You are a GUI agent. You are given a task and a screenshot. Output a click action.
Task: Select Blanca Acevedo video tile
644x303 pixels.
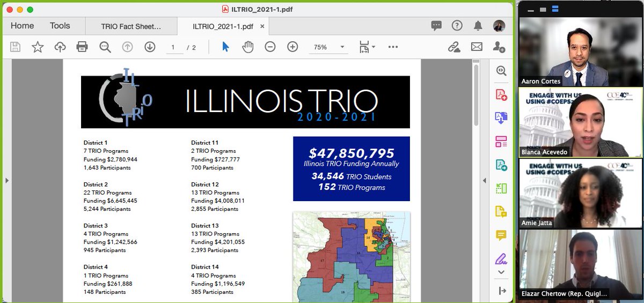pyautogui.click(x=580, y=122)
